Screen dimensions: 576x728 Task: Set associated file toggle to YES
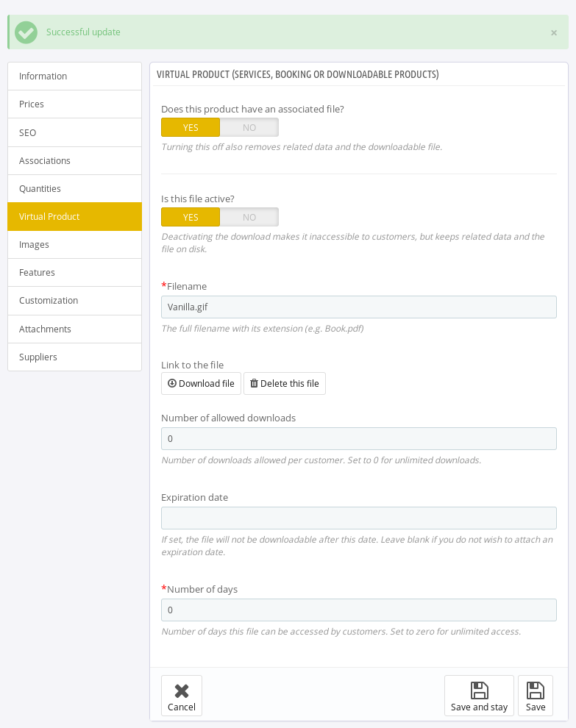191,127
